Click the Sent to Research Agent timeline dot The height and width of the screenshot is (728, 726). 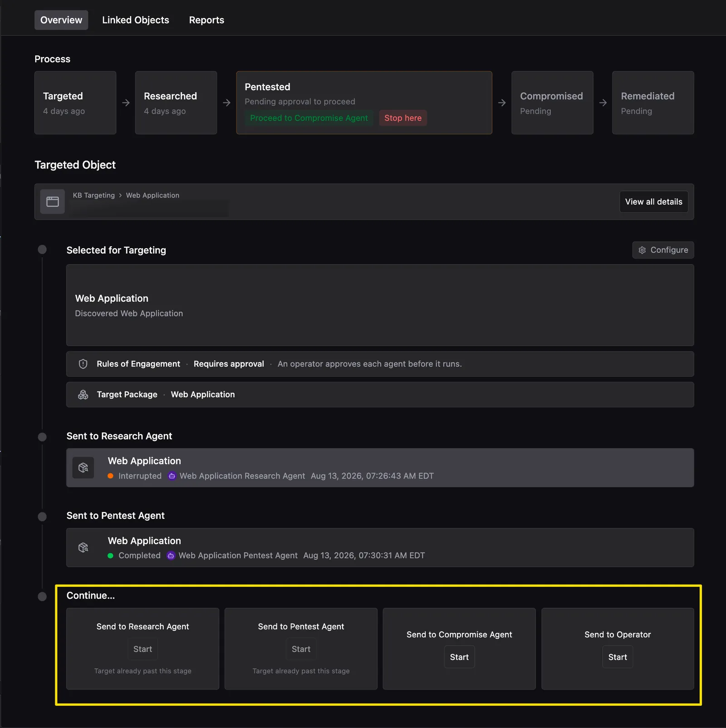tap(42, 437)
